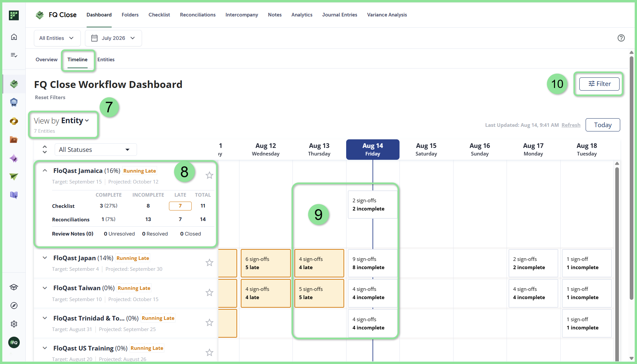The width and height of the screenshot is (637, 364).
Task: Go to the Folders menu
Action: pos(130,15)
